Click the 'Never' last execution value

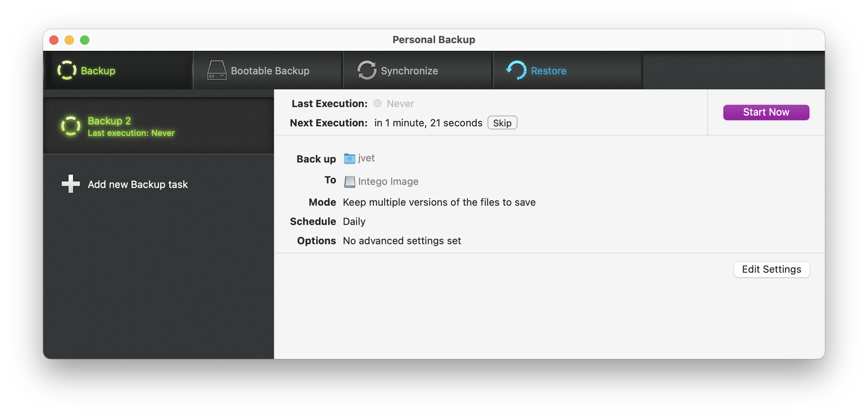pyautogui.click(x=400, y=104)
